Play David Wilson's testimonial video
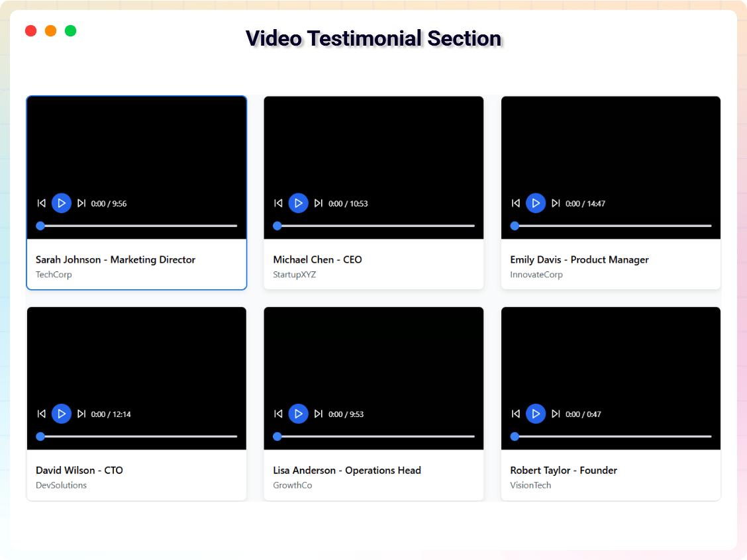This screenshot has width=747, height=560. pos(61,414)
